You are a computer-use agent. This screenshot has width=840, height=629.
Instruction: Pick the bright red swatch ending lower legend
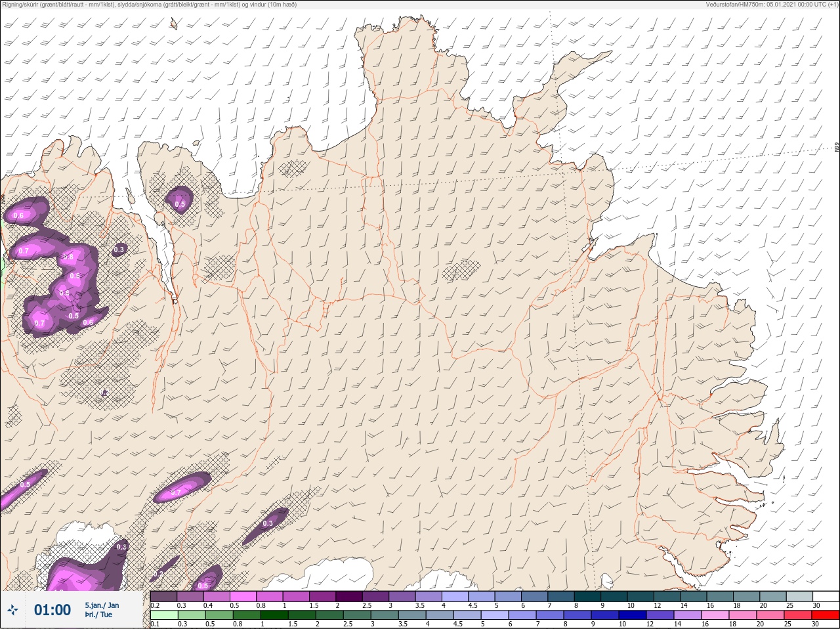[x=826, y=615]
